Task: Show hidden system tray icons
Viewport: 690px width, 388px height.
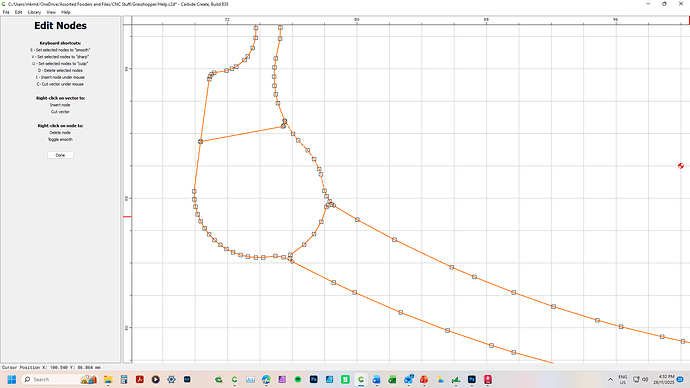Action: point(610,379)
